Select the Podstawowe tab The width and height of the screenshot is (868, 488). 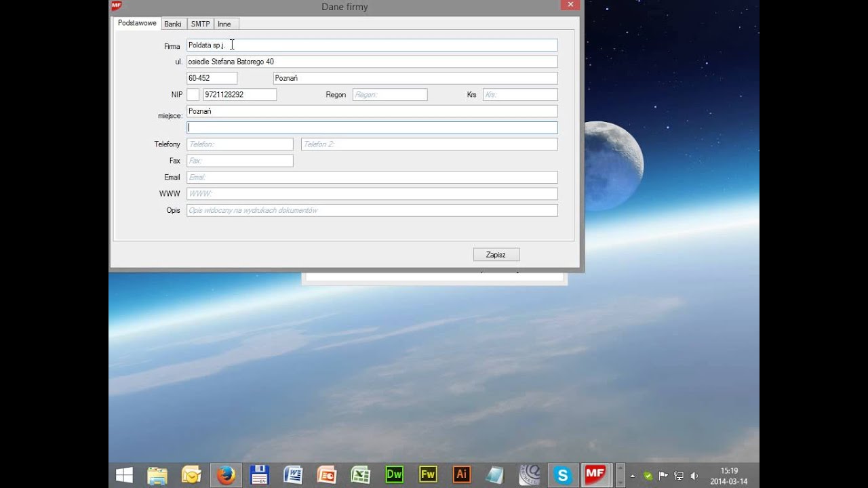[137, 23]
